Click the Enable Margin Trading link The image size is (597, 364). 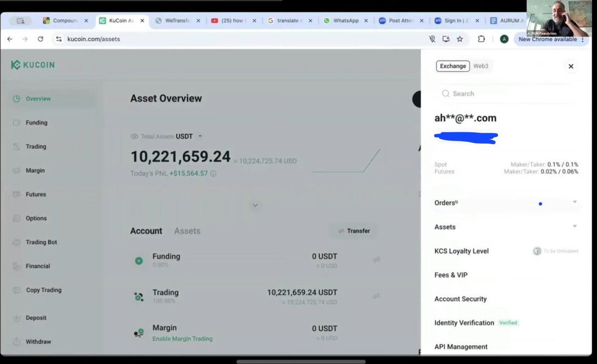pos(183,339)
